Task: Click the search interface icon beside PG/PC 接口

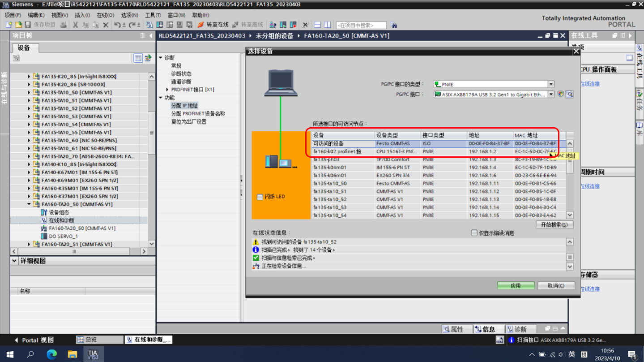Action: (x=569, y=95)
